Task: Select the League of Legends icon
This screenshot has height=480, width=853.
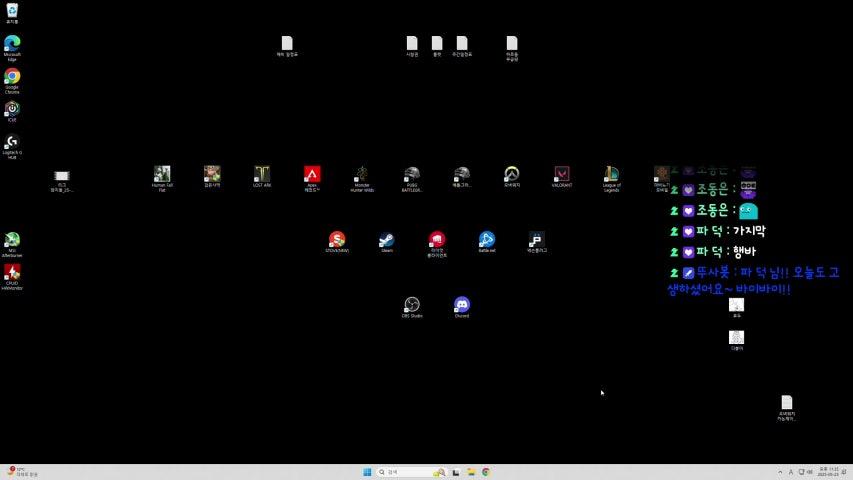Action: click(611, 179)
